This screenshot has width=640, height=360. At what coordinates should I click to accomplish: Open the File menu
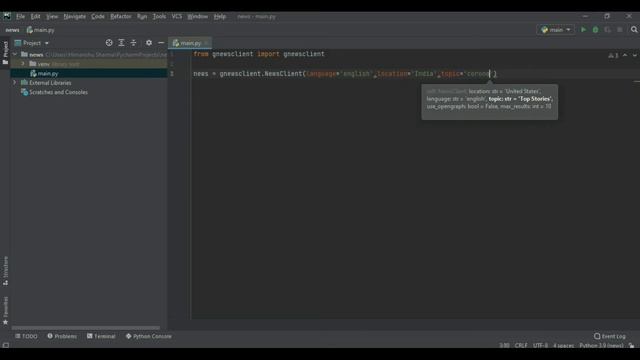click(x=20, y=16)
